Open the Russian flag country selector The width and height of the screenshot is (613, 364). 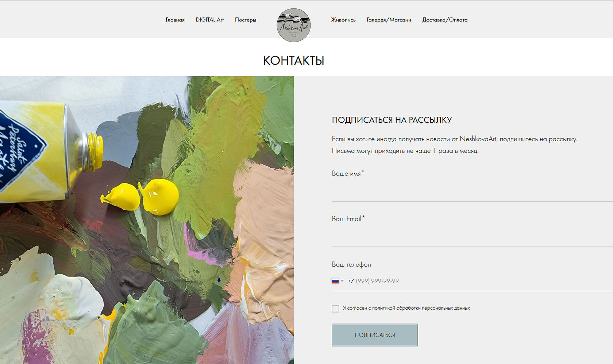tap(338, 281)
